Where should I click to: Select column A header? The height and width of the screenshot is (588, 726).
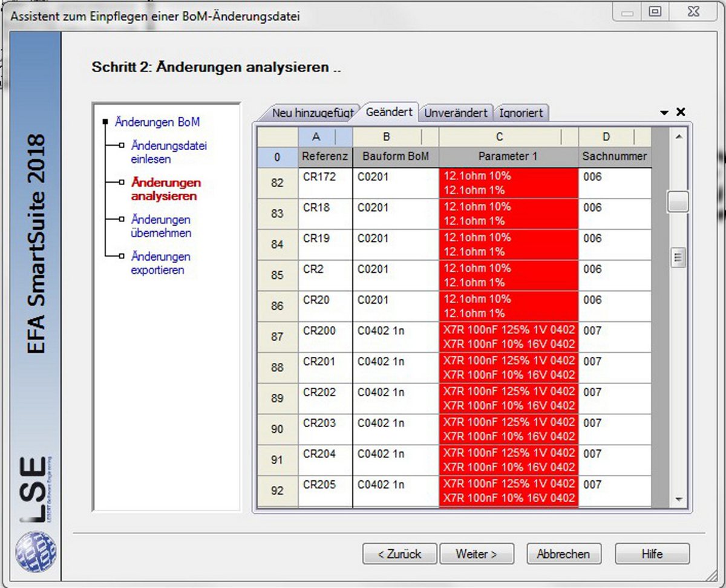click(325, 137)
